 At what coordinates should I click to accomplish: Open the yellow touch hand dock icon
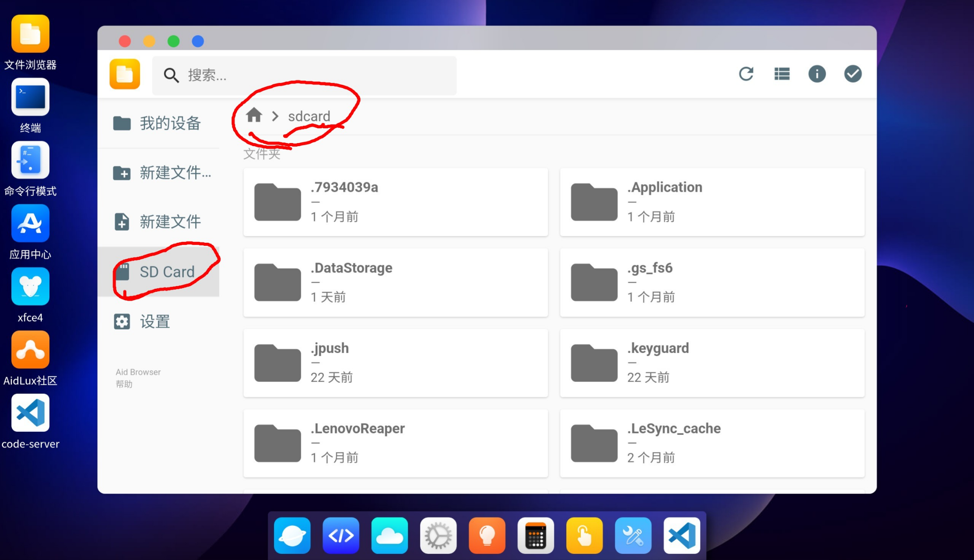[584, 535]
